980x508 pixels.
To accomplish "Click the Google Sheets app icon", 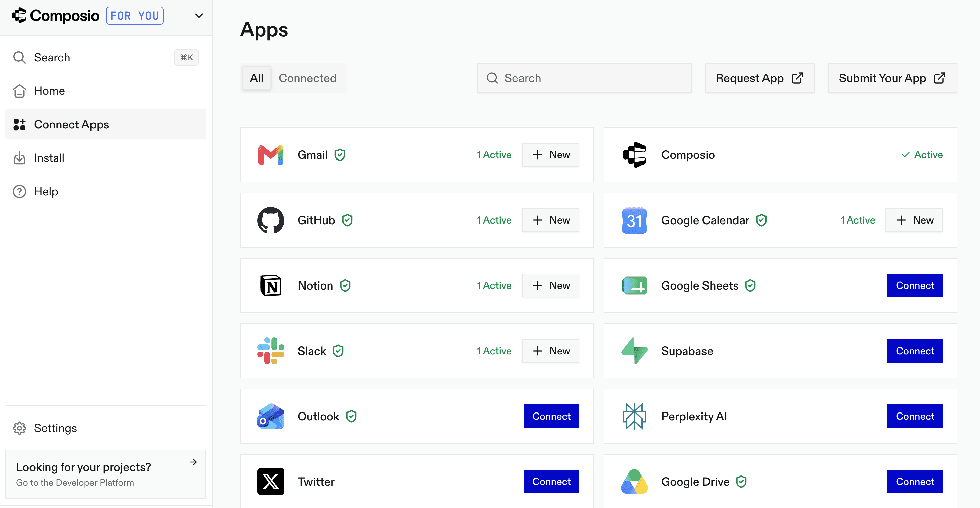I will coord(634,285).
